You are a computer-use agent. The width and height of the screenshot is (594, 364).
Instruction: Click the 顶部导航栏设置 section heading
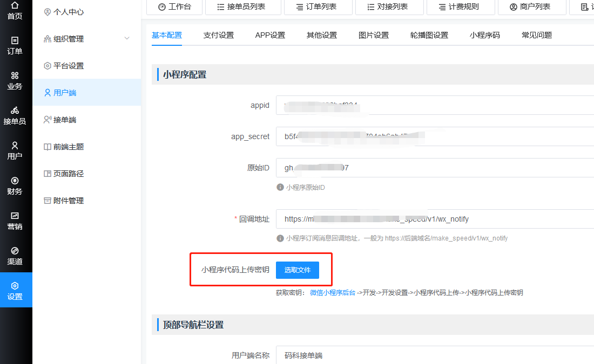pyautogui.click(x=193, y=325)
